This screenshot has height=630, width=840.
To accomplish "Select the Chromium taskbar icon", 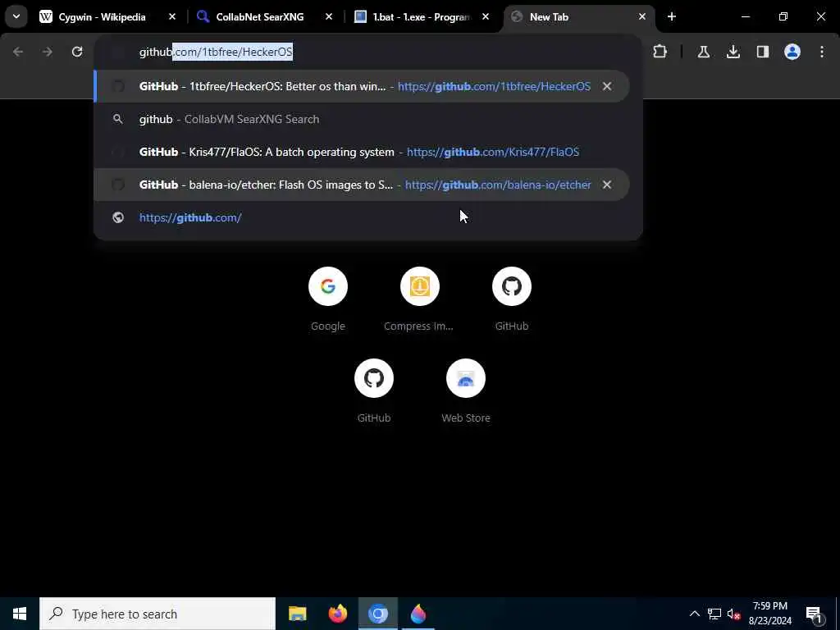I will coord(377,614).
